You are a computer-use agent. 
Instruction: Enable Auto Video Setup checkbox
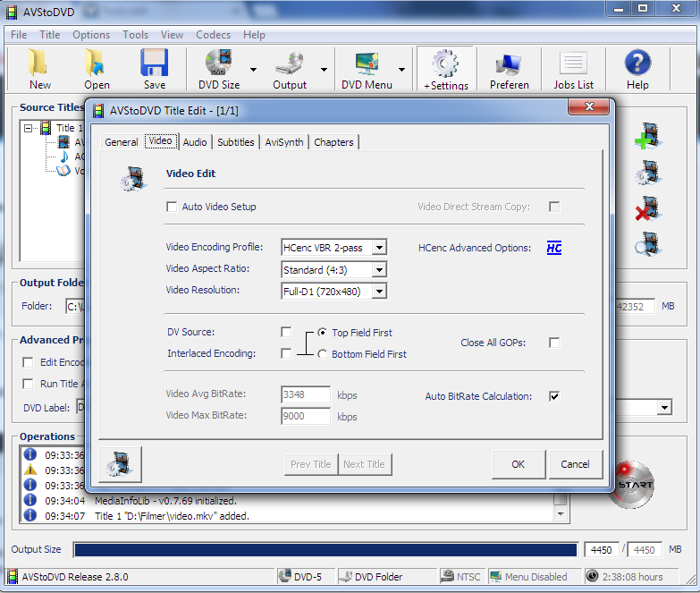pos(172,207)
